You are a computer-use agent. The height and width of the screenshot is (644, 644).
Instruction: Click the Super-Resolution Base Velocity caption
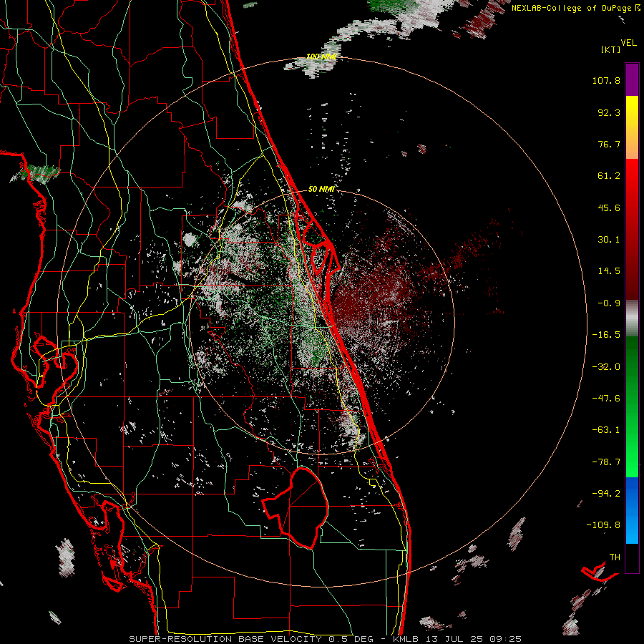pos(325,639)
